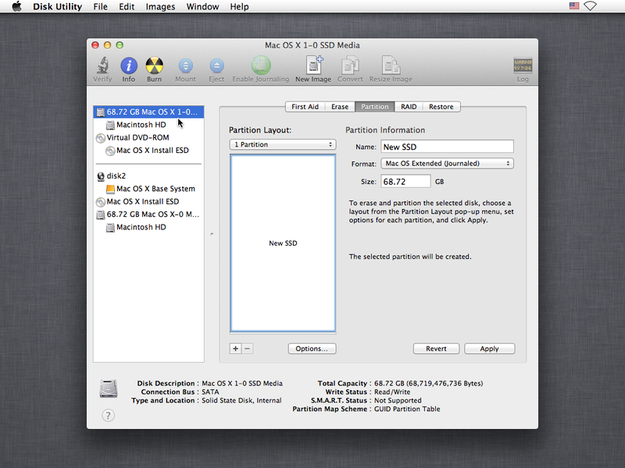Click the Apply button
Image resolution: width=625 pixels, height=468 pixels.
pyautogui.click(x=489, y=349)
